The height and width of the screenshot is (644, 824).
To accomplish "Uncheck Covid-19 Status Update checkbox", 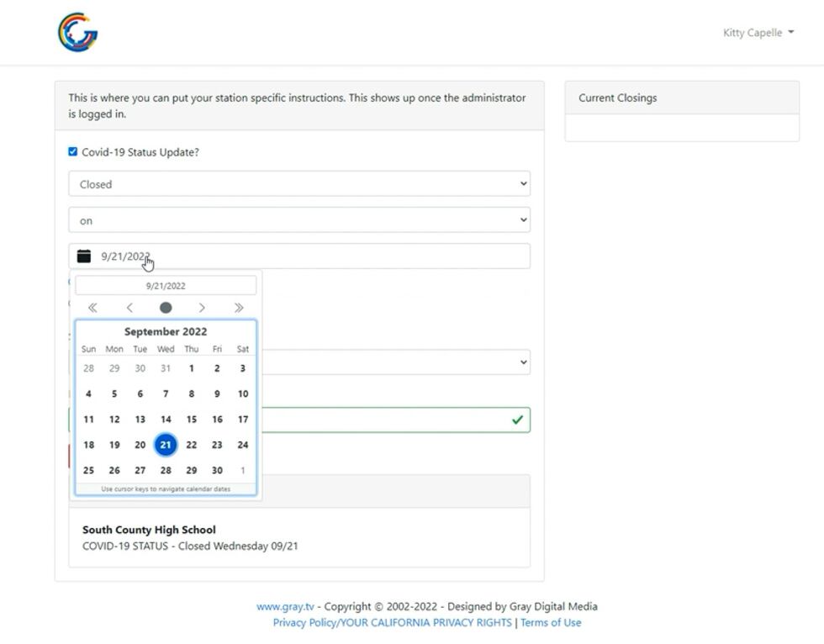I will point(73,152).
